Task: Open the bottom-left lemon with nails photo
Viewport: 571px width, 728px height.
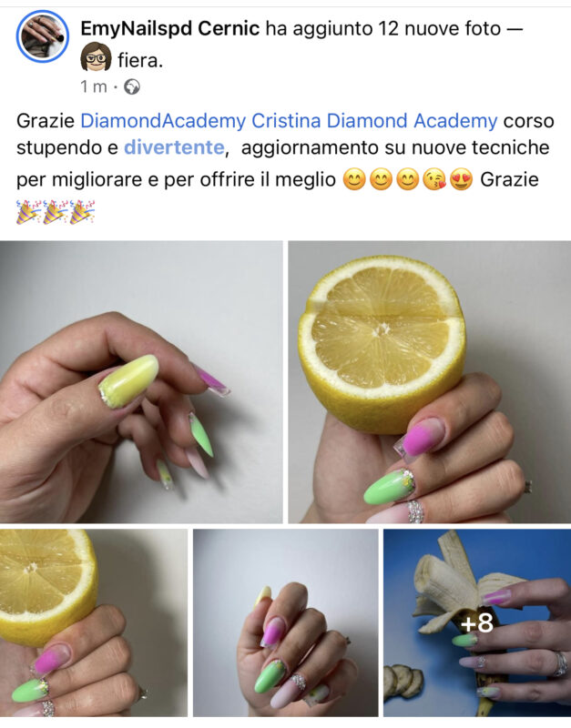Action: [94, 622]
